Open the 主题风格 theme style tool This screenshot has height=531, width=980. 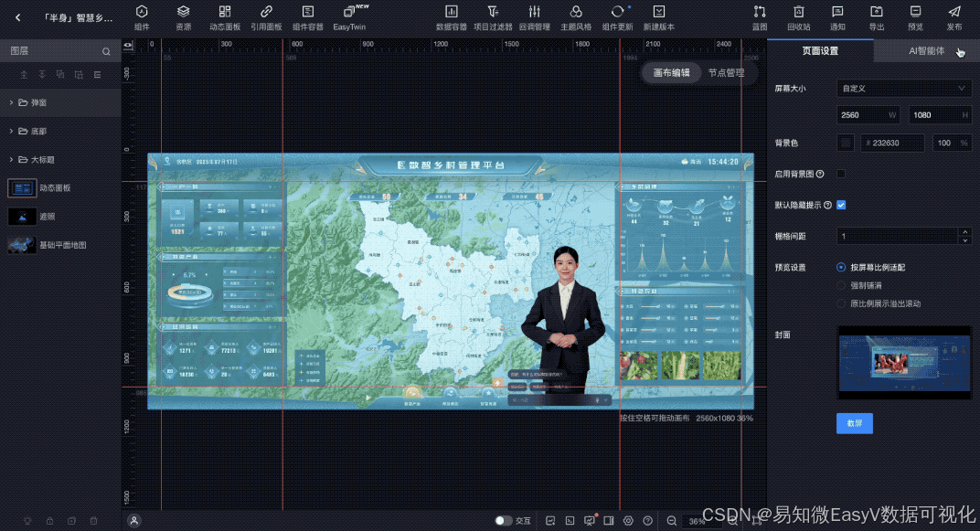(x=576, y=17)
